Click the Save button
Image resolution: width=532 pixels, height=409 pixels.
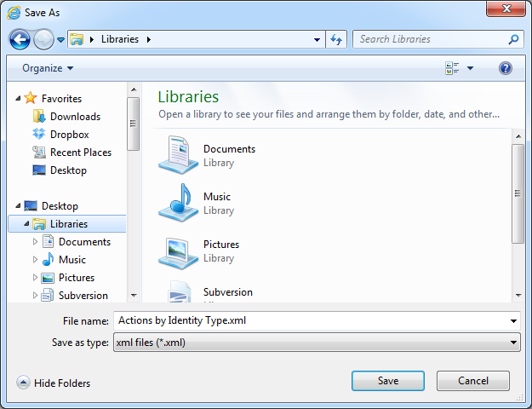click(x=387, y=381)
